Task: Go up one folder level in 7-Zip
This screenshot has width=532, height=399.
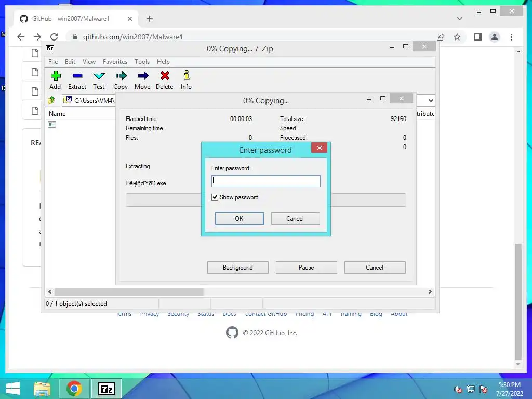Action: coord(51,100)
